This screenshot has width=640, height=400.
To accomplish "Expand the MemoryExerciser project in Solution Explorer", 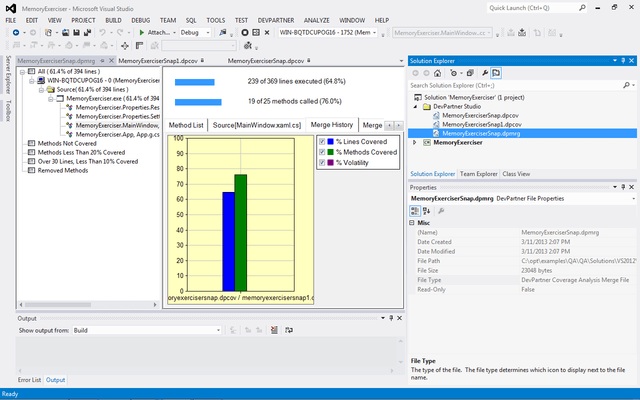I will (415, 142).
